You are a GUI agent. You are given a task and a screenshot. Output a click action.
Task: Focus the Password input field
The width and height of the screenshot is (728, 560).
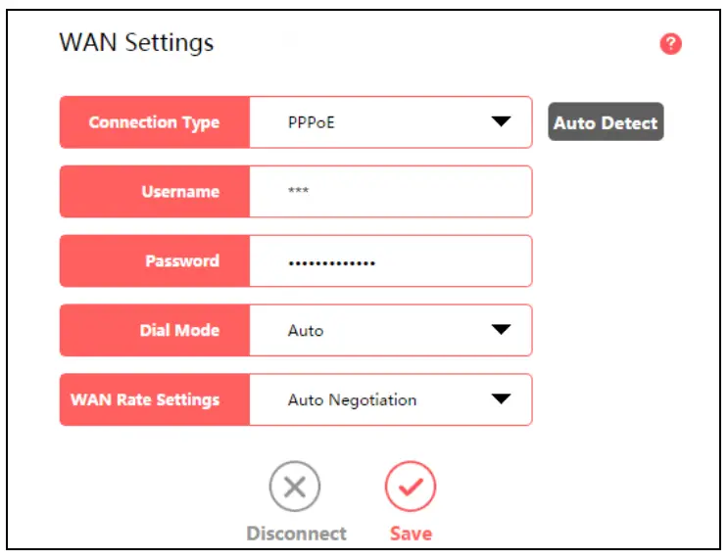point(390,260)
